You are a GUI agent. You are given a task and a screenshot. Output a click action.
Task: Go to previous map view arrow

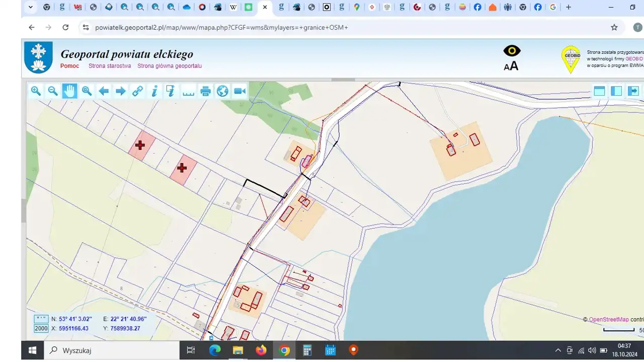click(x=104, y=91)
